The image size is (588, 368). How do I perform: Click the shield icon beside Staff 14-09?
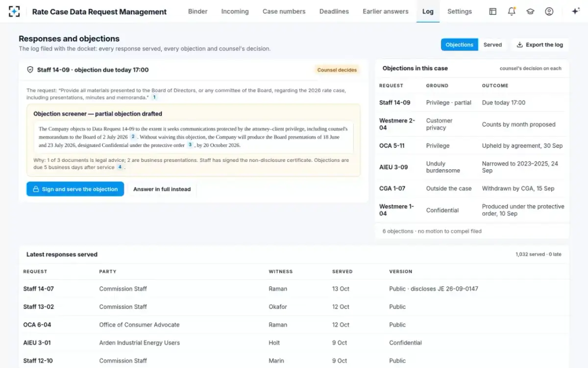coord(30,70)
